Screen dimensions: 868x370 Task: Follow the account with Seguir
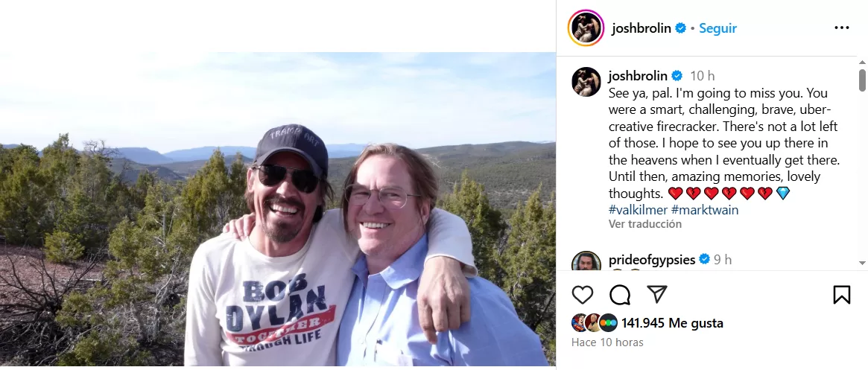point(718,28)
